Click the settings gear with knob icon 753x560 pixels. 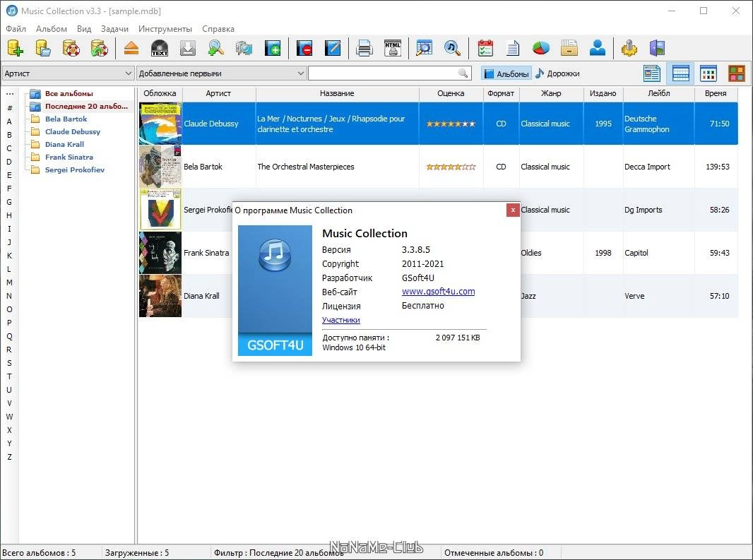(629, 48)
